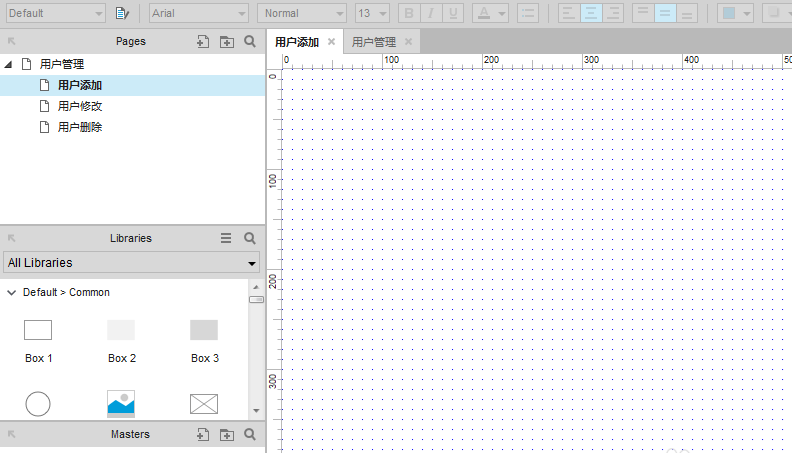Viewport: 792px width, 453px height.
Task: Click the Box 3 label text
Action: (x=205, y=358)
